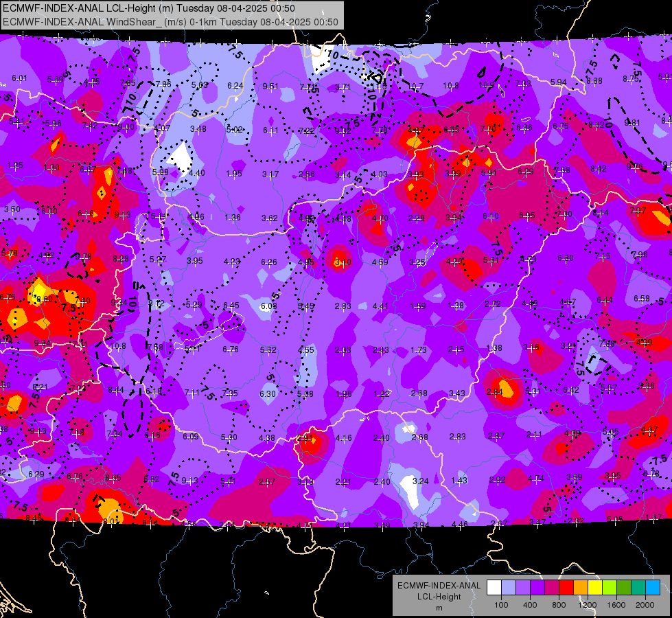Click the grid value '1.96'

344,393
